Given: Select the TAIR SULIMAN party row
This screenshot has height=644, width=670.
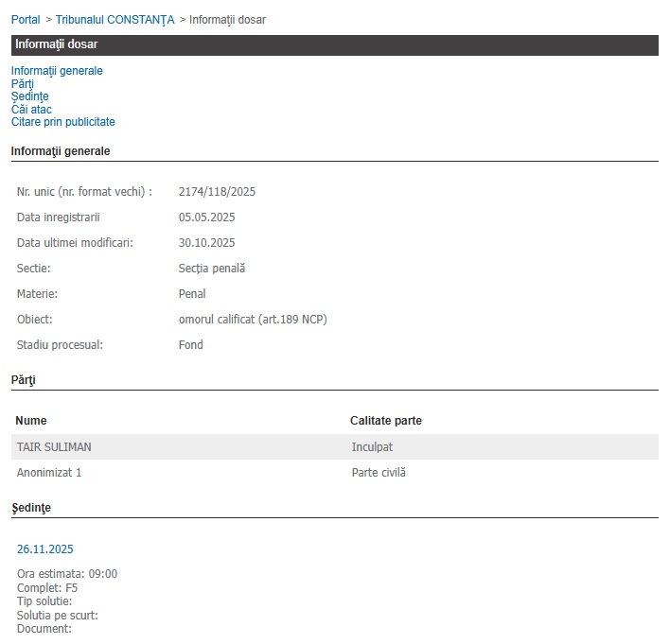Looking at the screenshot, I should (x=54, y=447).
